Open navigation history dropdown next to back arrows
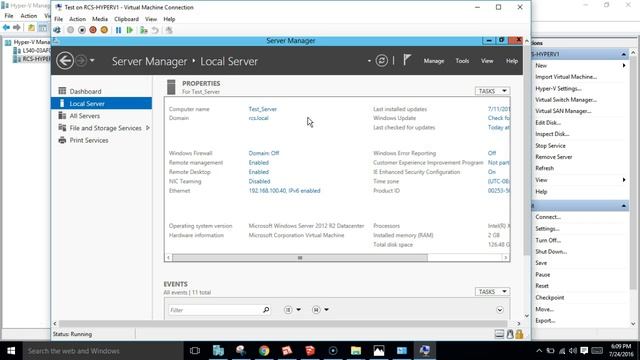The height and width of the screenshot is (360, 640). [92, 60]
